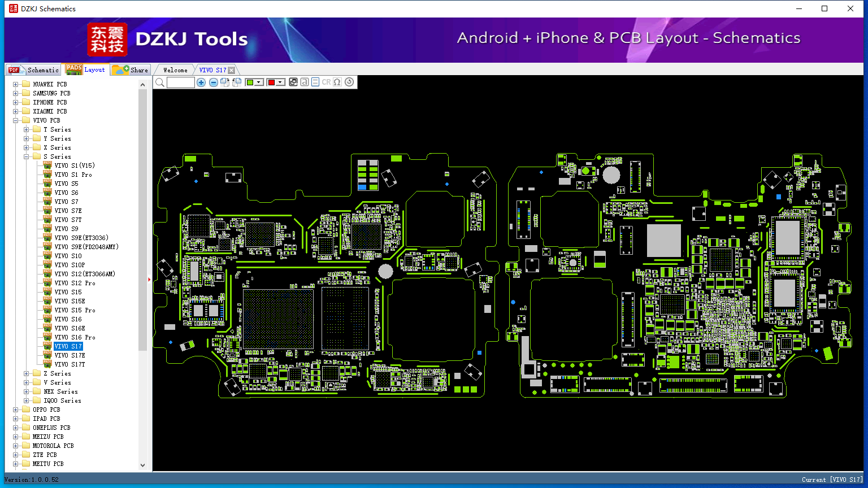868x488 pixels.
Task: Click the Z Series folder label
Action: click(x=57, y=373)
